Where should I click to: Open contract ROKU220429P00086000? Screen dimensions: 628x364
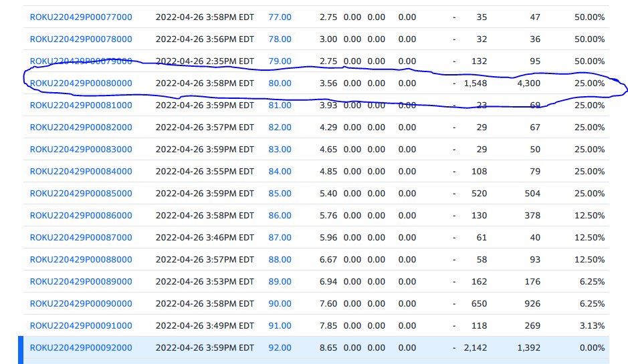(x=81, y=215)
